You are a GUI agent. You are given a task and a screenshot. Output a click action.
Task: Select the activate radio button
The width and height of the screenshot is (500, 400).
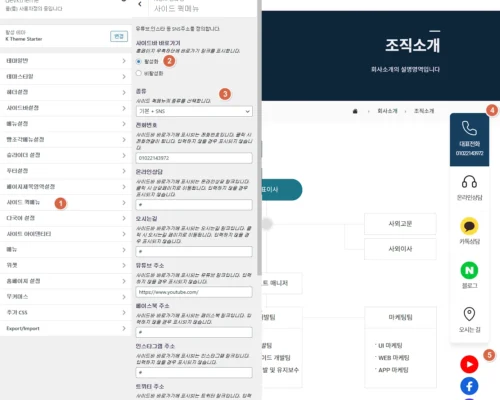[139, 62]
